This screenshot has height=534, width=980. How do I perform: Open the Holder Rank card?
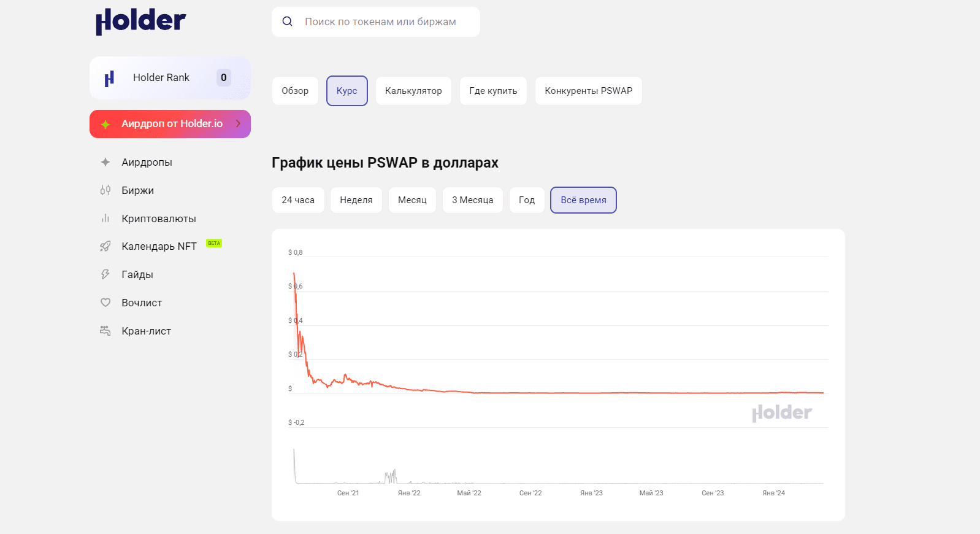pyautogui.click(x=170, y=78)
